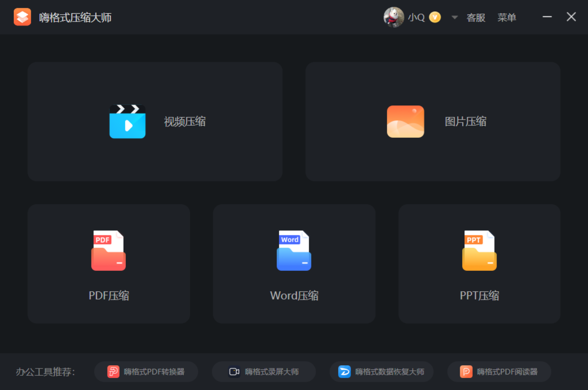The width and height of the screenshot is (588, 390).
Task: Close the compression app window
Action: [571, 17]
